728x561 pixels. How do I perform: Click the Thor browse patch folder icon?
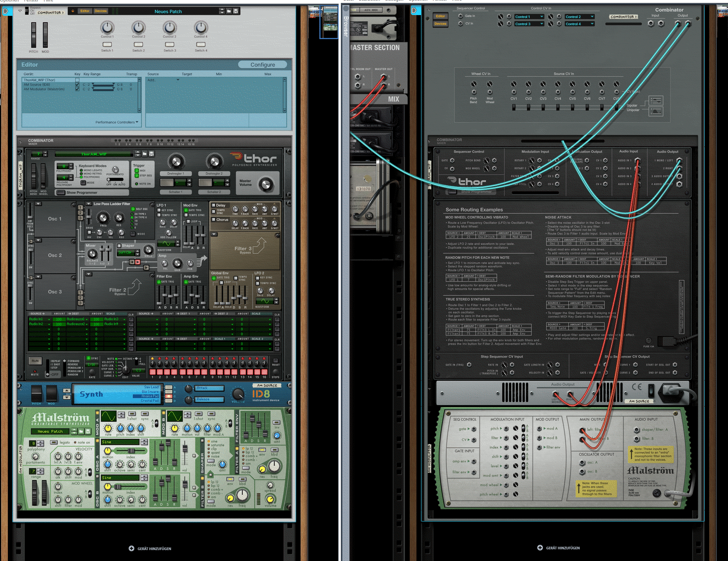pyautogui.click(x=144, y=154)
